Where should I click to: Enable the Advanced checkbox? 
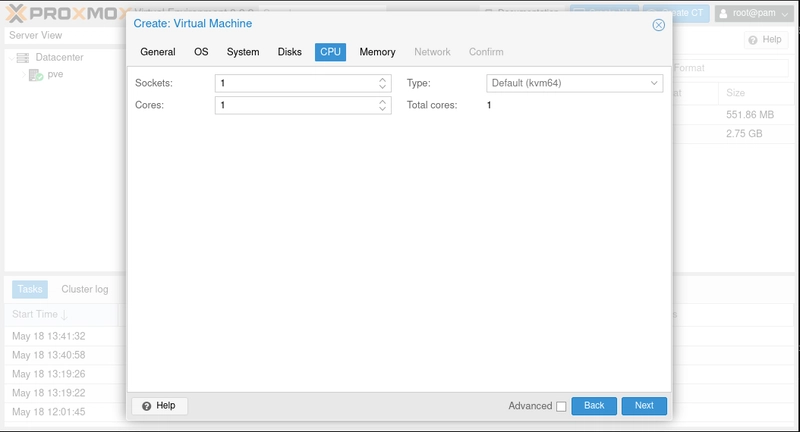[561, 406]
